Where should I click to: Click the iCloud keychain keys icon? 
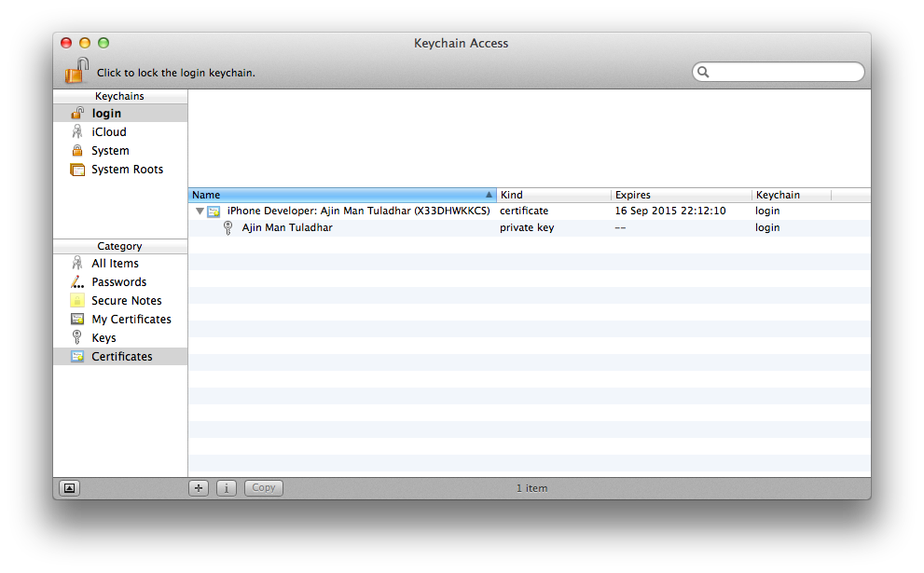77,131
